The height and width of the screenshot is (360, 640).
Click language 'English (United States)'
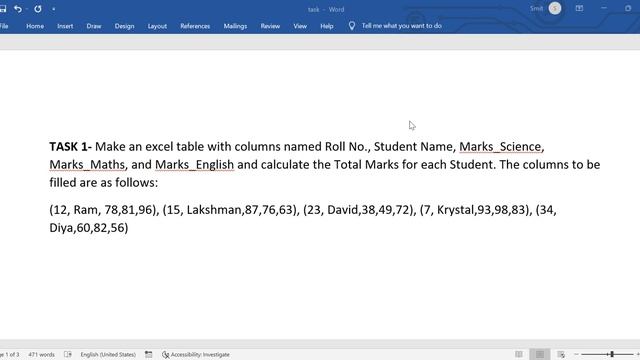coord(108,355)
